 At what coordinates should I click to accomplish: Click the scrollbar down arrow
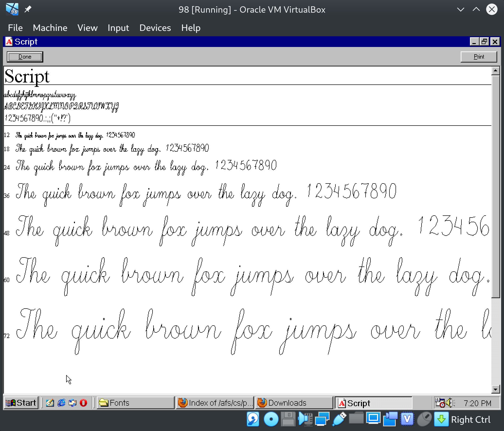tap(495, 389)
